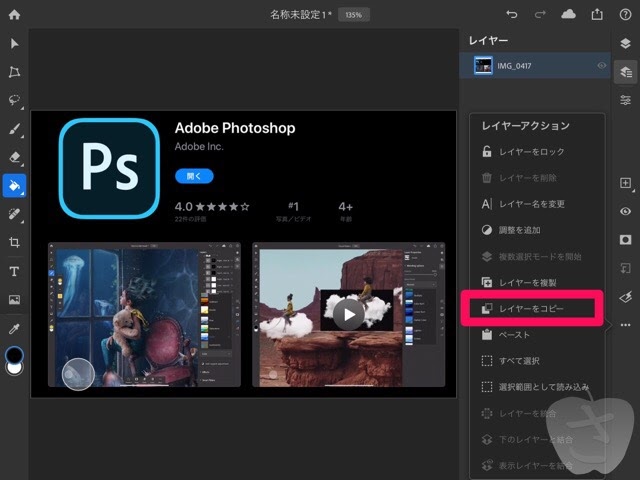The height and width of the screenshot is (480, 640).
Task: Choose 選択範囲として読み込み menu entry
Action: pyautogui.click(x=537, y=387)
